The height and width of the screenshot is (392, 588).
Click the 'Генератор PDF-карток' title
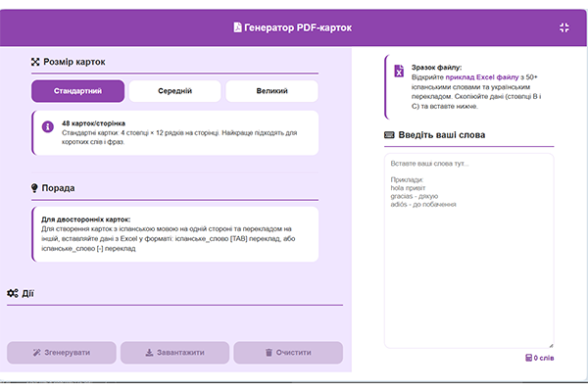click(298, 27)
